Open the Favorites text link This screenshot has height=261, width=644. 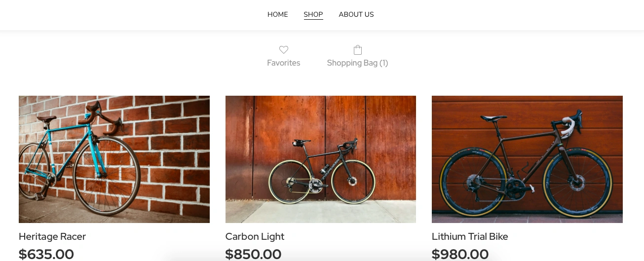click(x=283, y=63)
